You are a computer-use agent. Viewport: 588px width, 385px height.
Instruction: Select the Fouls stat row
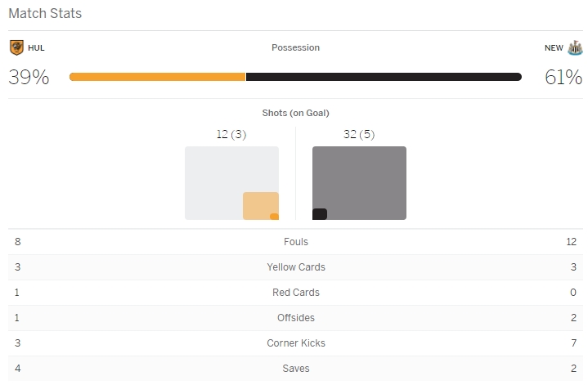(295, 242)
